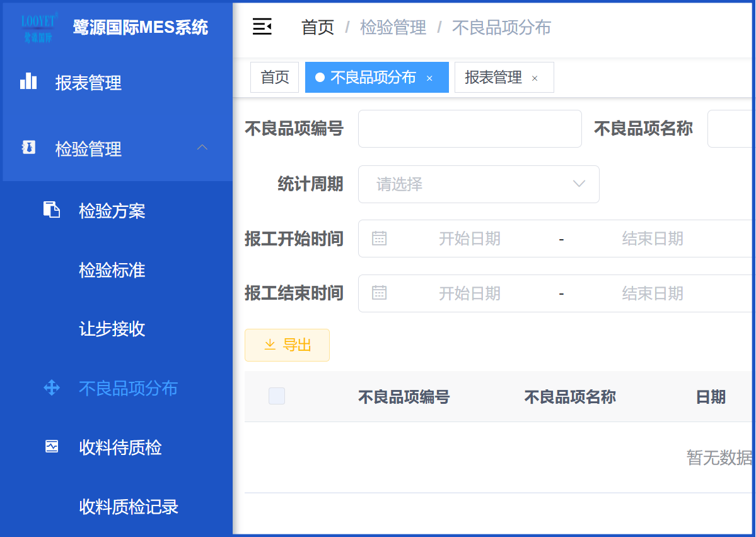Click the 不良品项编号 input field
This screenshot has height=537, width=756.
click(470, 128)
